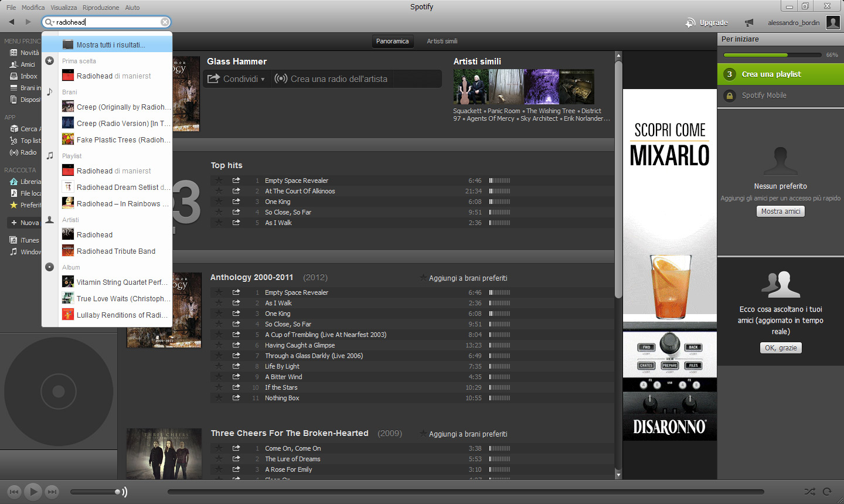Switch to the Panoramica tab
The width and height of the screenshot is (844, 504).
(393, 41)
